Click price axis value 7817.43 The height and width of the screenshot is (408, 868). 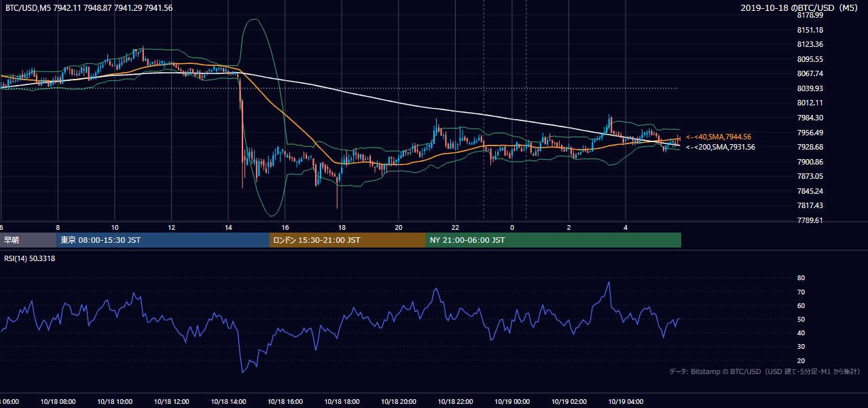810,205
